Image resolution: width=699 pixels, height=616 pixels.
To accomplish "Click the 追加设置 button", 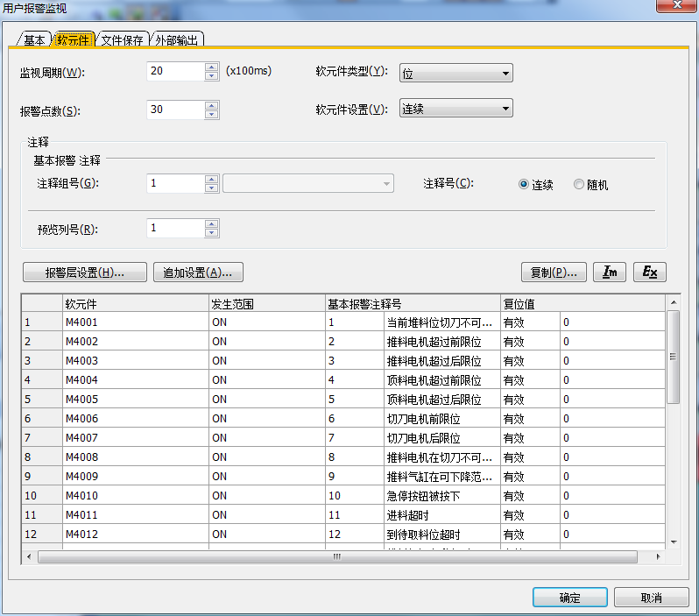I will (198, 273).
